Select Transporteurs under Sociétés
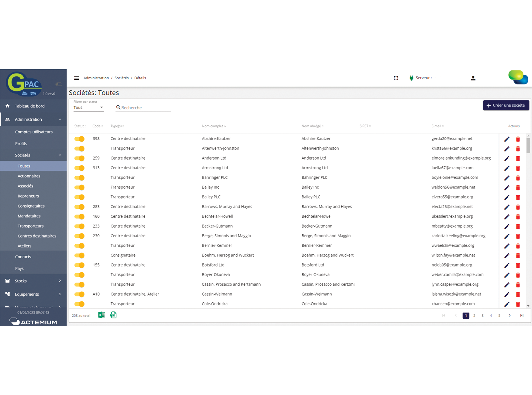The width and height of the screenshot is (532, 395). coord(30,226)
